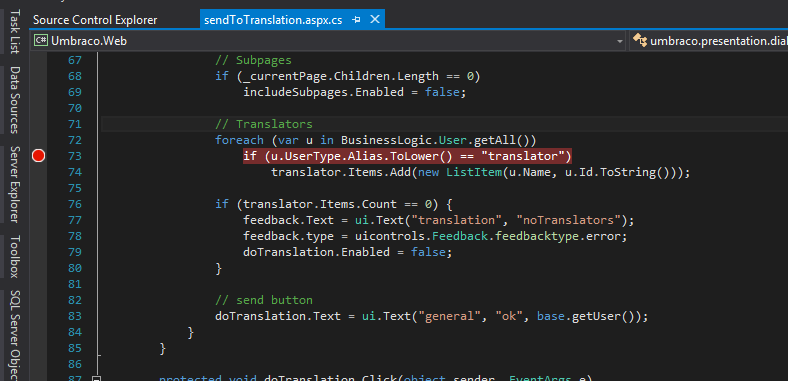Click 'includeSubpages.Enabled' on line 69
This screenshot has width=788, height=381.
(x=324, y=92)
